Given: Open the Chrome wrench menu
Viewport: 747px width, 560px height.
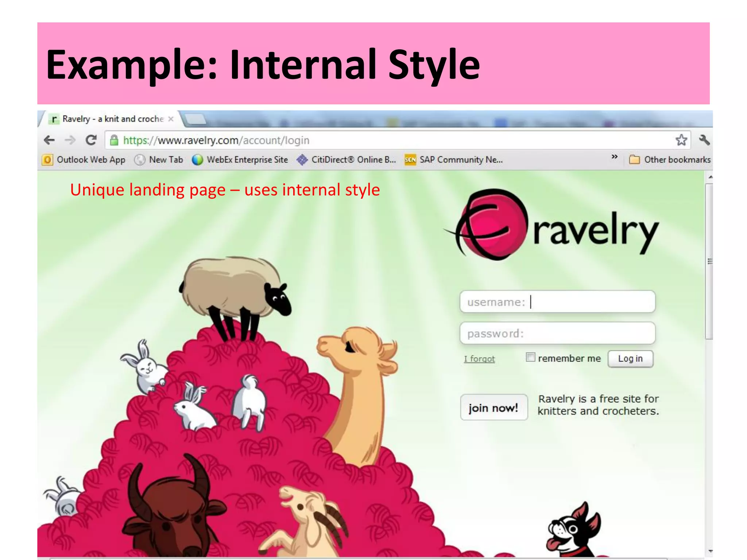Looking at the screenshot, I should [704, 140].
